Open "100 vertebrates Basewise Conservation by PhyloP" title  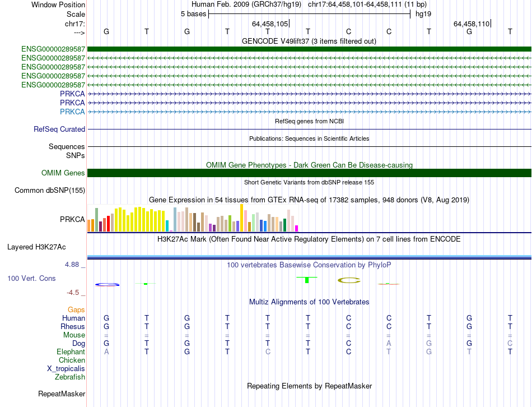(x=309, y=265)
